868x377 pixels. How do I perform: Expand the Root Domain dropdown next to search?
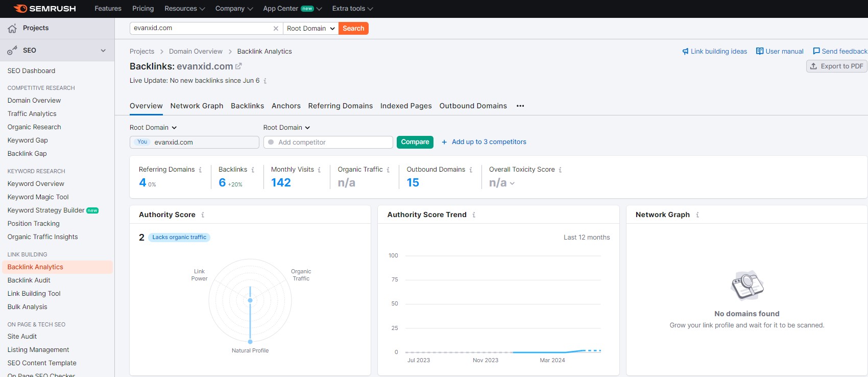[x=310, y=29]
